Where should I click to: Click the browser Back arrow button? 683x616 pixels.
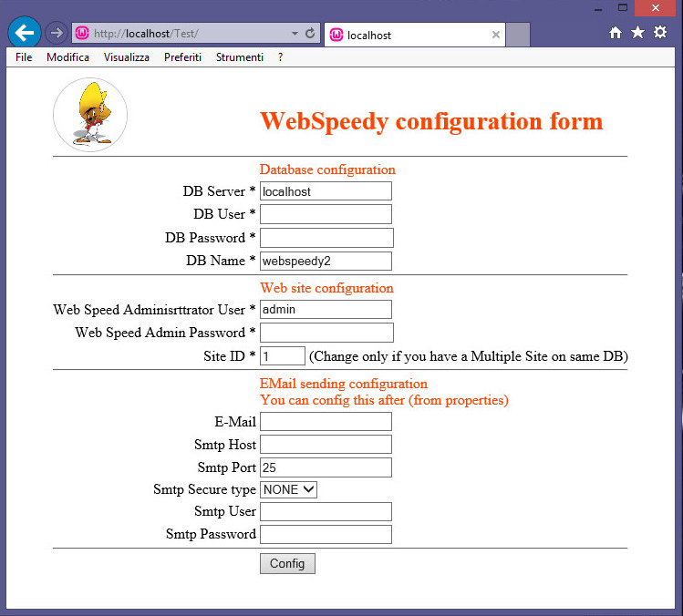(25, 32)
